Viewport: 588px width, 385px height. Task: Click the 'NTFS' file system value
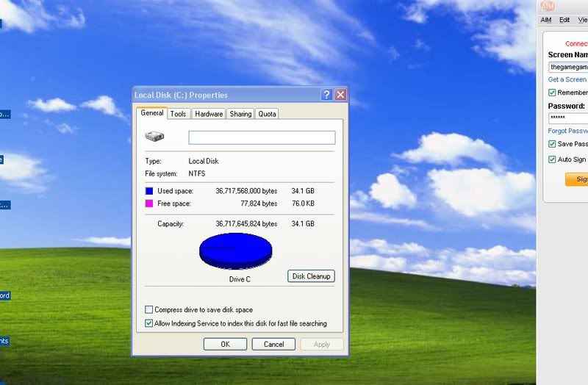tap(197, 173)
